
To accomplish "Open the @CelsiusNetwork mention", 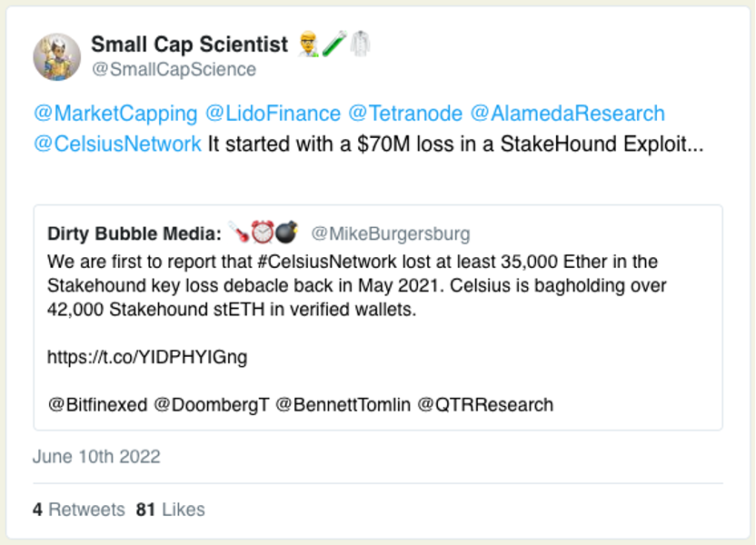I will coord(117,144).
